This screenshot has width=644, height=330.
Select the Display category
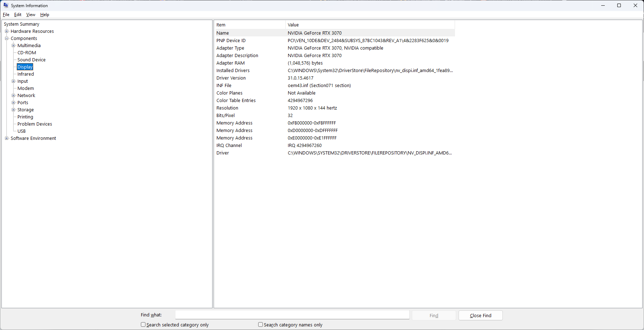(x=25, y=67)
